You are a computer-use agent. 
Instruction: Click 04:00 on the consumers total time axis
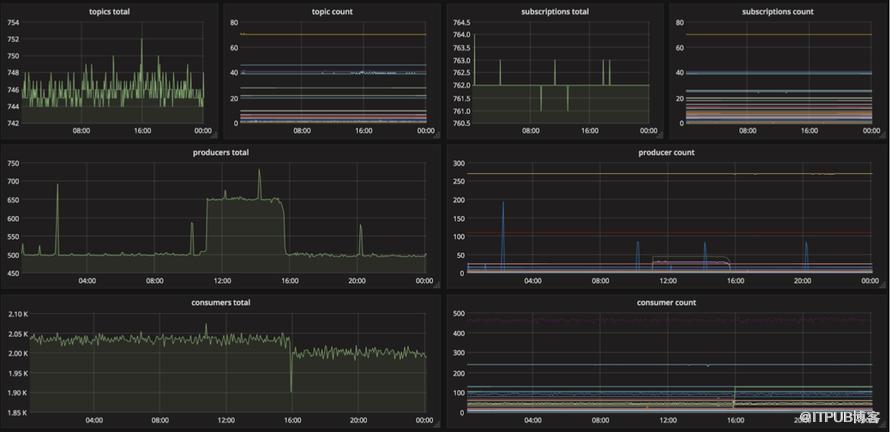pyautogui.click(x=94, y=421)
